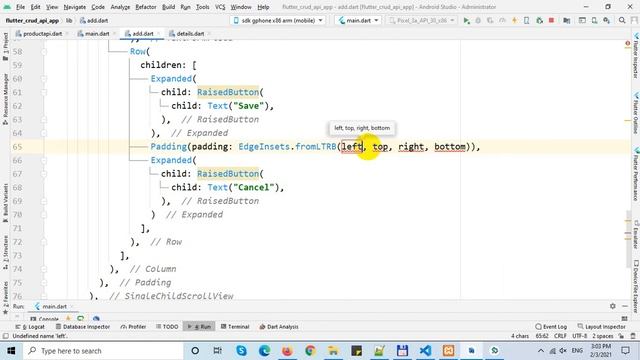
Task: Click the fold marker beside line 61 RaisedButton
Action: [44, 93]
